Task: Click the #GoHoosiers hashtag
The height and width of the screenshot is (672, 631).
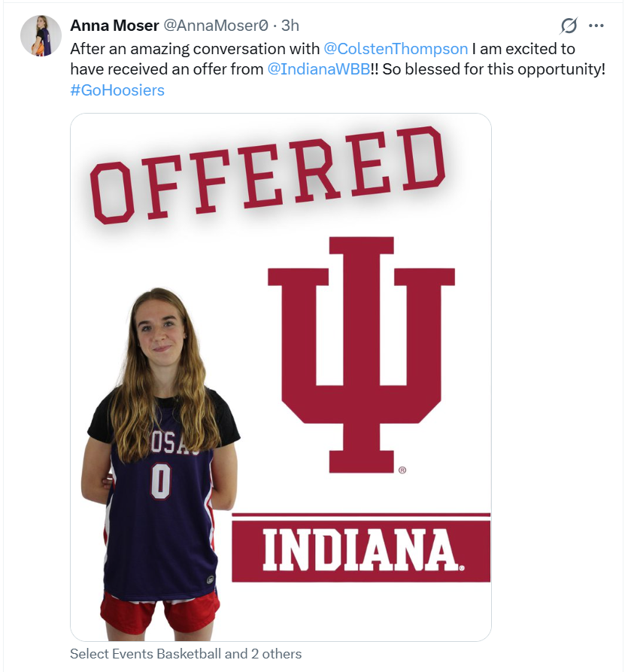Action: tap(117, 90)
